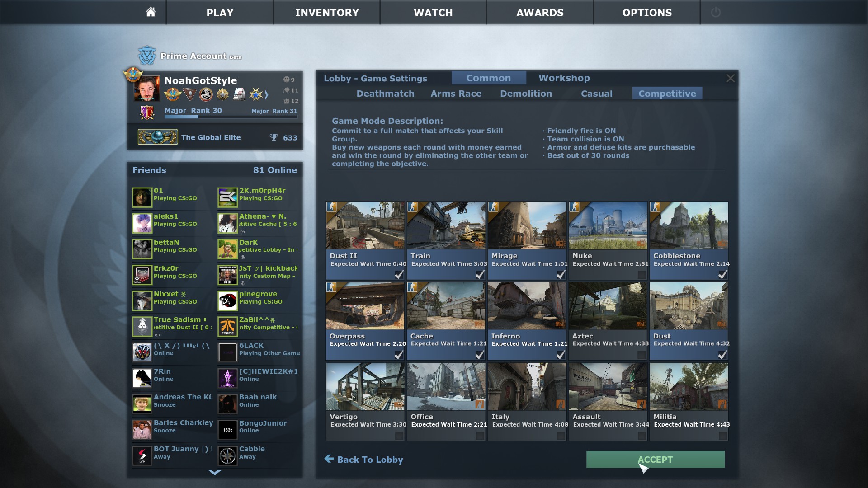Uncheck the Dust II map checkbox
Screen dimensions: 868x488
(399, 274)
